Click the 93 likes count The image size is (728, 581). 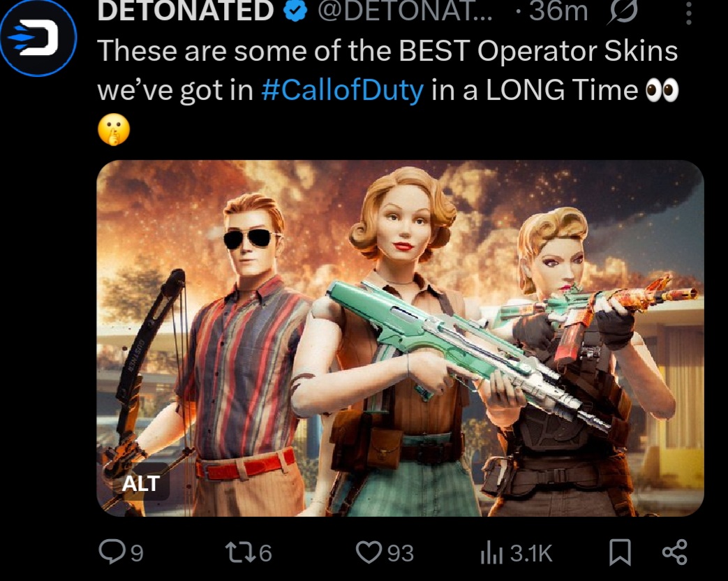tap(401, 553)
